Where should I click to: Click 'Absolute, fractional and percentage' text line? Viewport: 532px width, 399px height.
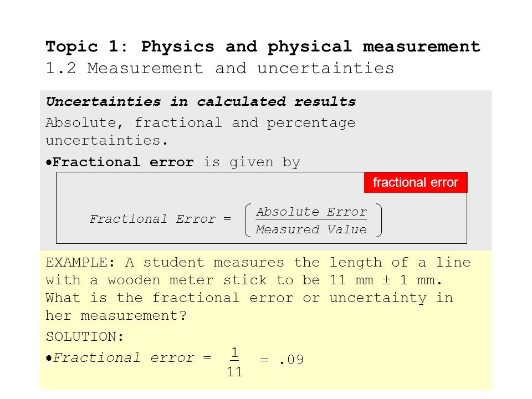tap(201, 123)
